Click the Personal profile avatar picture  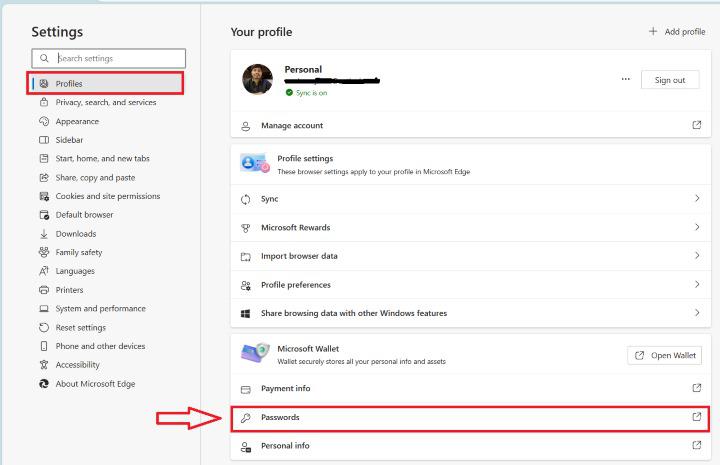coord(257,80)
